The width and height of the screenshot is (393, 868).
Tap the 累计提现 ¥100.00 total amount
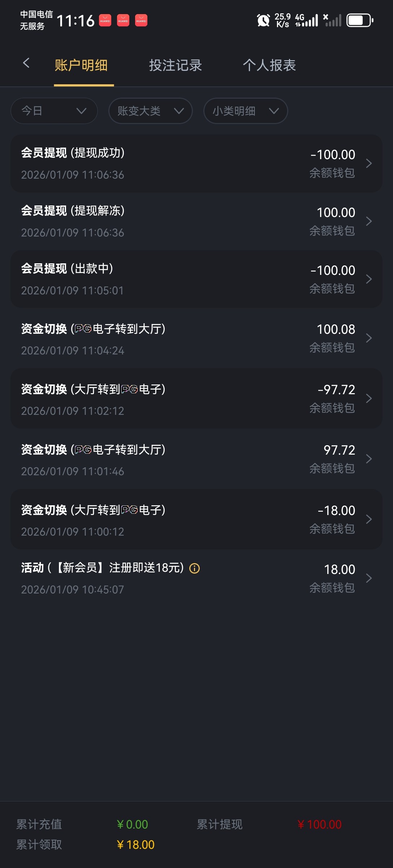[x=320, y=825]
